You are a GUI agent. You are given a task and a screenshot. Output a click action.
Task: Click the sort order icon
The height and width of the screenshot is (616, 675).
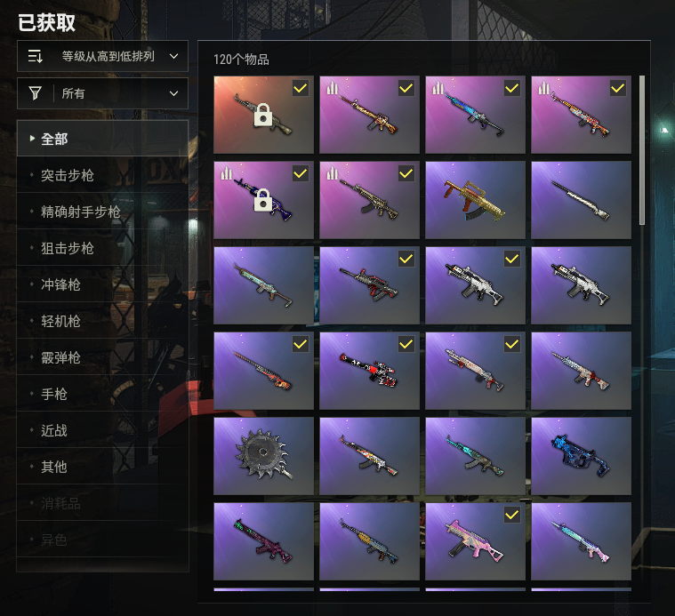click(x=35, y=56)
